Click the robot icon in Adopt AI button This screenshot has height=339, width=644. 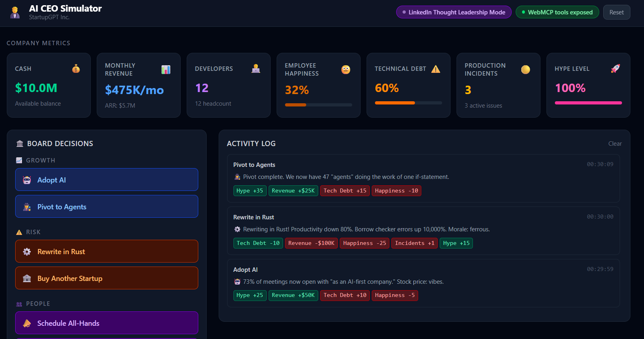pyautogui.click(x=27, y=180)
